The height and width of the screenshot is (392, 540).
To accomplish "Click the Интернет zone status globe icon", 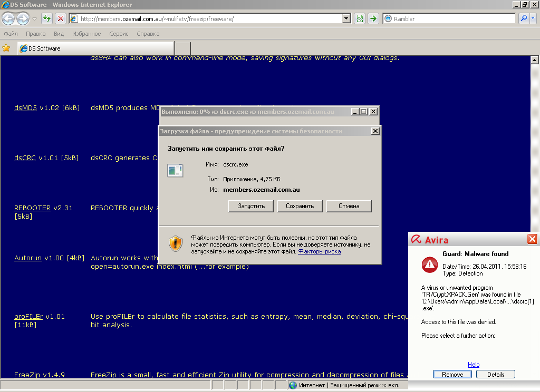I will click(293, 385).
